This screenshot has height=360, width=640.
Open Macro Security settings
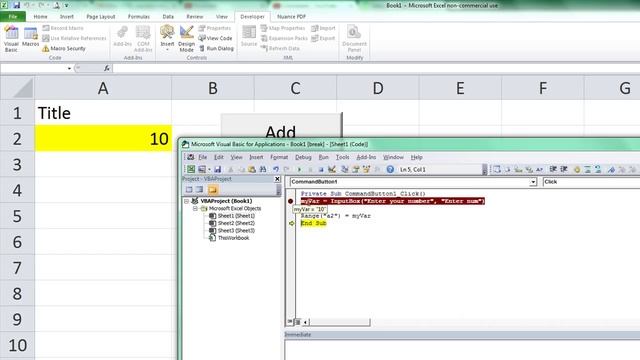tap(64, 49)
